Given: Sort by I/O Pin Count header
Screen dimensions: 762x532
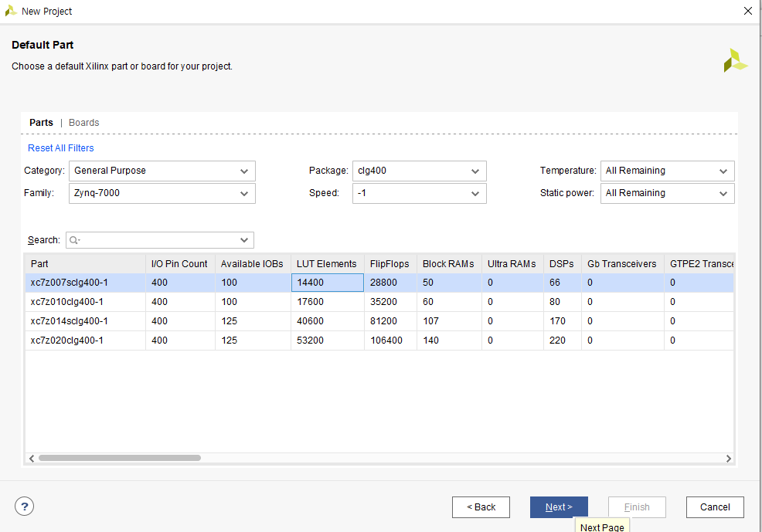Looking at the screenshot, I should tap(180, 263).
